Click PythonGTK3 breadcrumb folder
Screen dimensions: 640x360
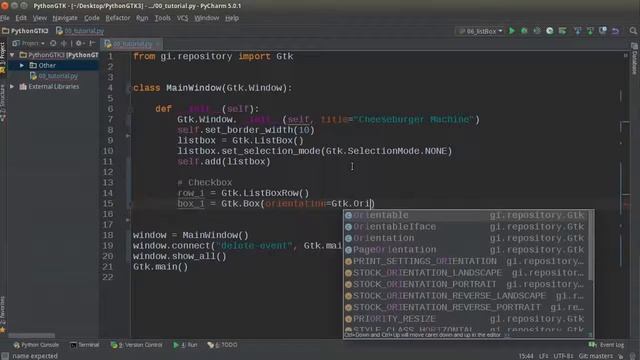tap(25, 31)
